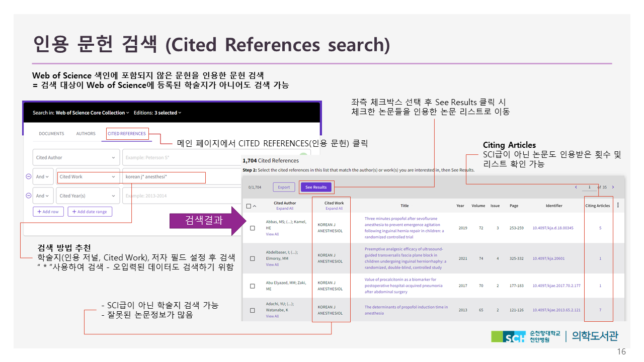
Task: Open the Cited Author field selector
Action: click(76, 157)
